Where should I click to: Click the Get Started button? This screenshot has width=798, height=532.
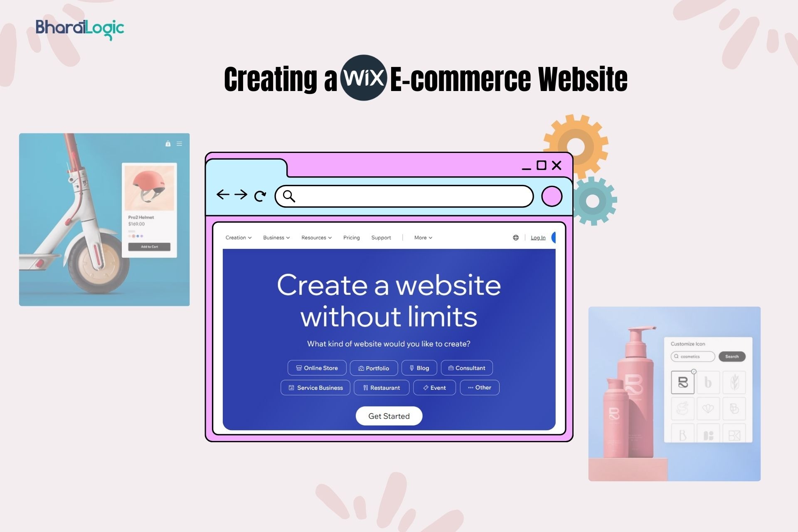tap(388, 416)
